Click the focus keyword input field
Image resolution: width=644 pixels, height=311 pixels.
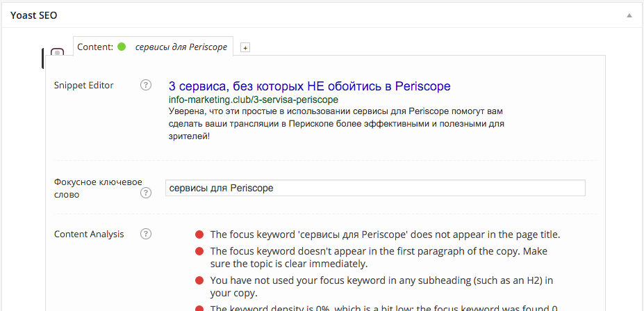(375, 189)
